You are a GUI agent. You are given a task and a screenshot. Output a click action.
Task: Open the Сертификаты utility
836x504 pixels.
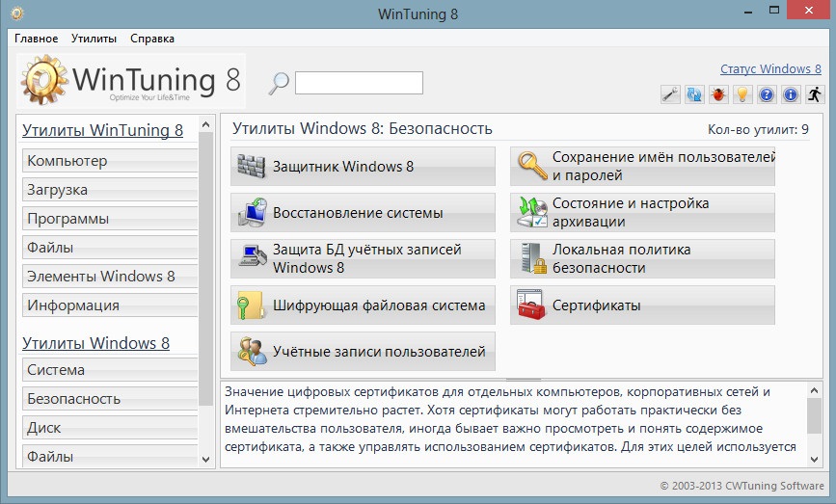point(642,306)
